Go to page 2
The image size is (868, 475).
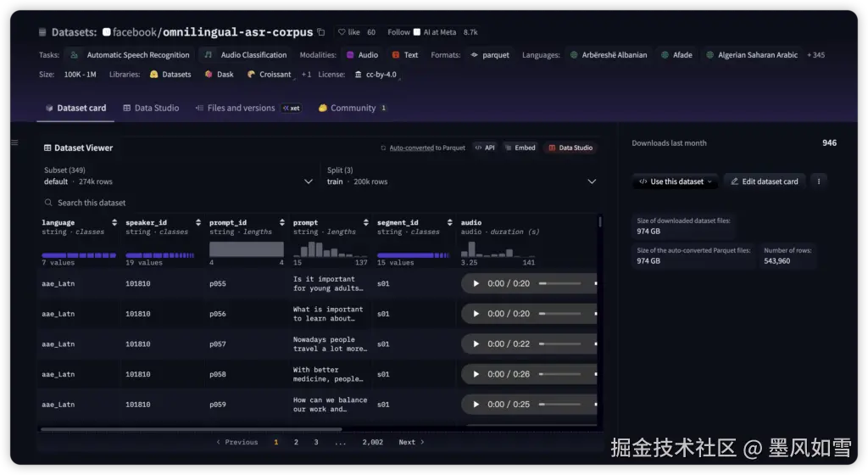296,442
